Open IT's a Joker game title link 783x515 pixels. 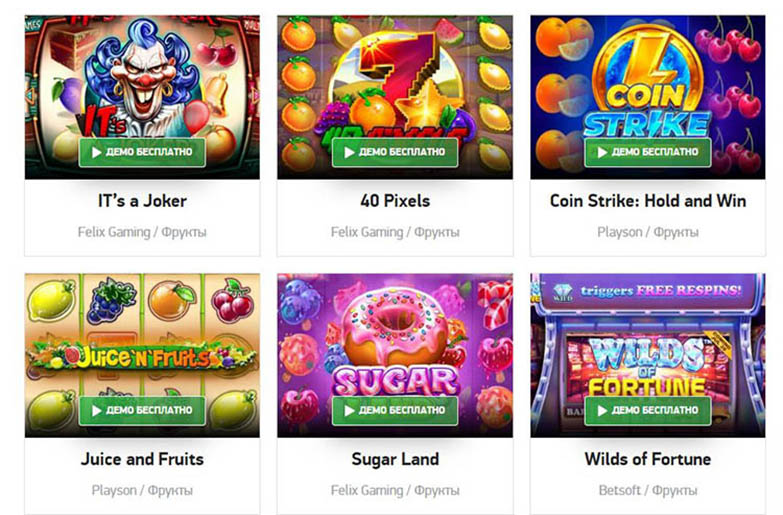tap(142, 201)
